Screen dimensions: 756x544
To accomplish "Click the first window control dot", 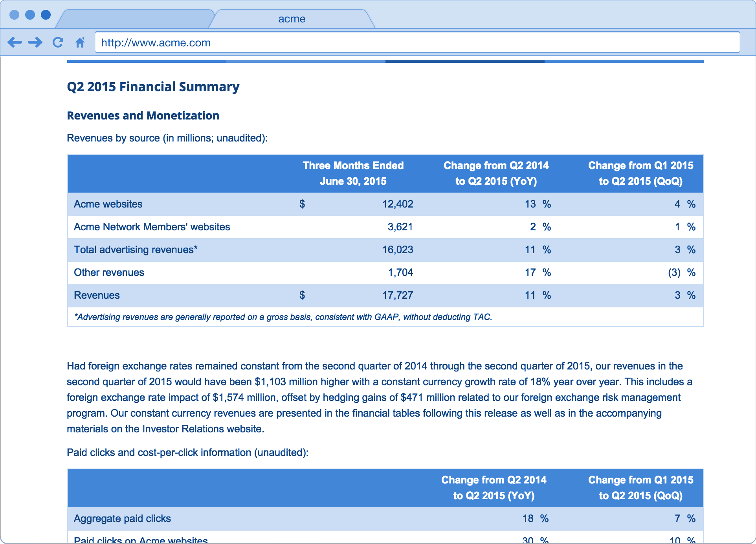I will (x=14, y=15).
